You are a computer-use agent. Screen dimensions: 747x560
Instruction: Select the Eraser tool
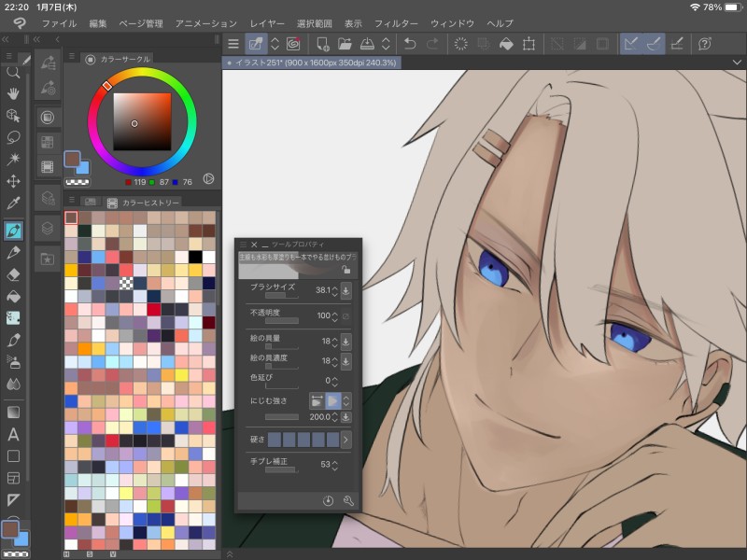[x=13, y=274]
